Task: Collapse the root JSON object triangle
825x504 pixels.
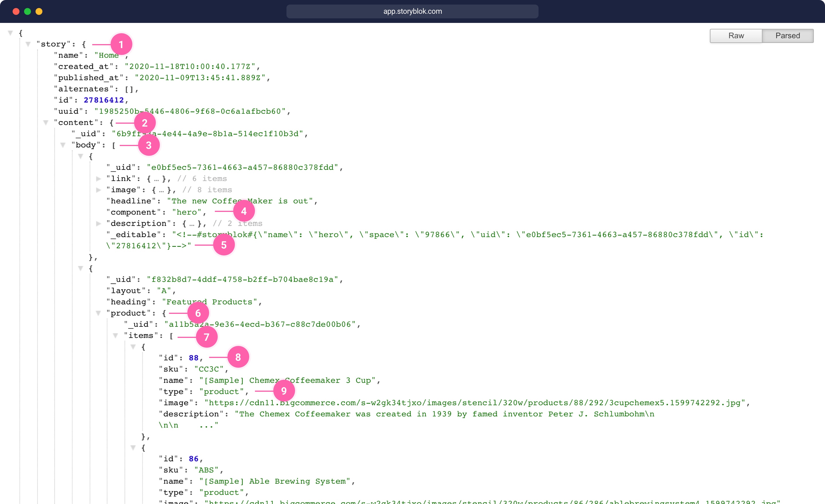Action: [10, 33]
